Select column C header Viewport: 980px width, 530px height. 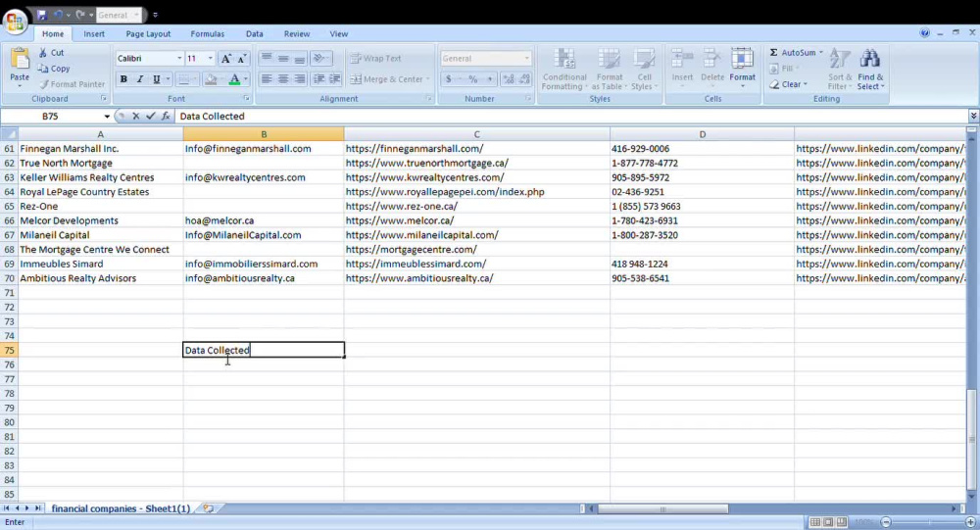pyautogui.click(x=477, y=134)
